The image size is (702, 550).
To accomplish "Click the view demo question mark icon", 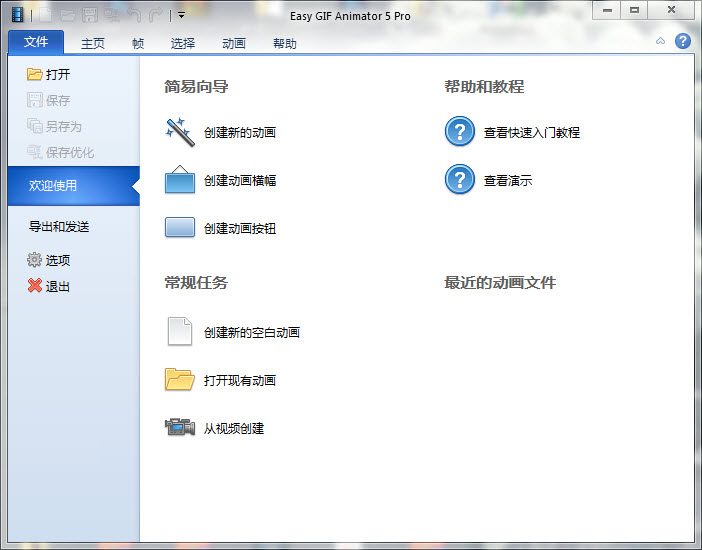I will (x=460, y=180).
